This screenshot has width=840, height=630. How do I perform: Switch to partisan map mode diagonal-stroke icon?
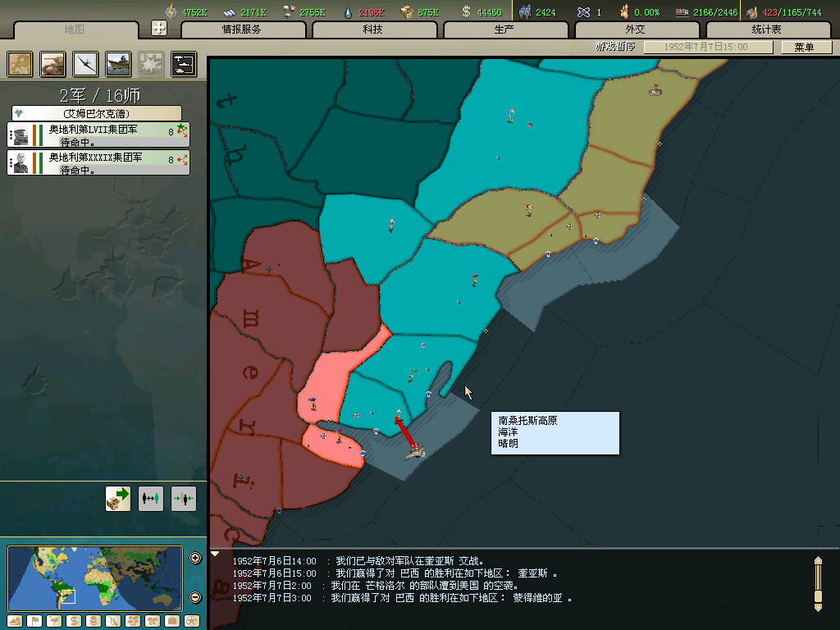point(113,622)
